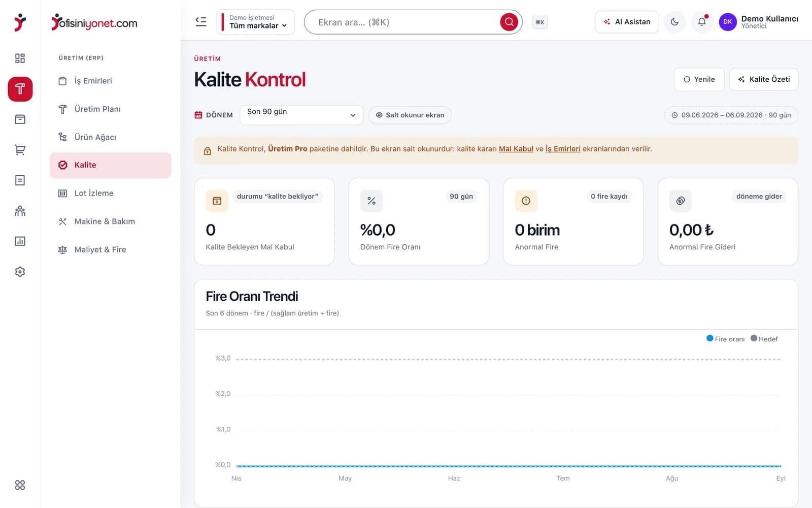
Task: Open the Tüm markalar brand dropdown
Action: point(256,22)
